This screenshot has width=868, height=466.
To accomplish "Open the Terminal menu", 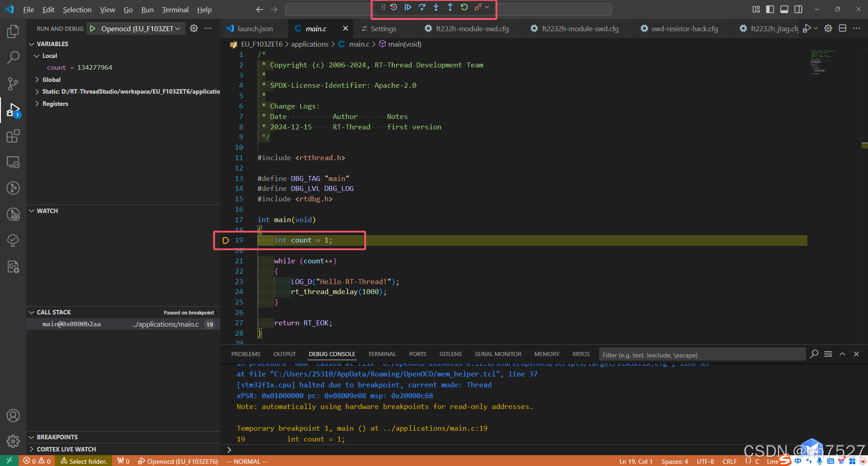I will click(175, 10).
